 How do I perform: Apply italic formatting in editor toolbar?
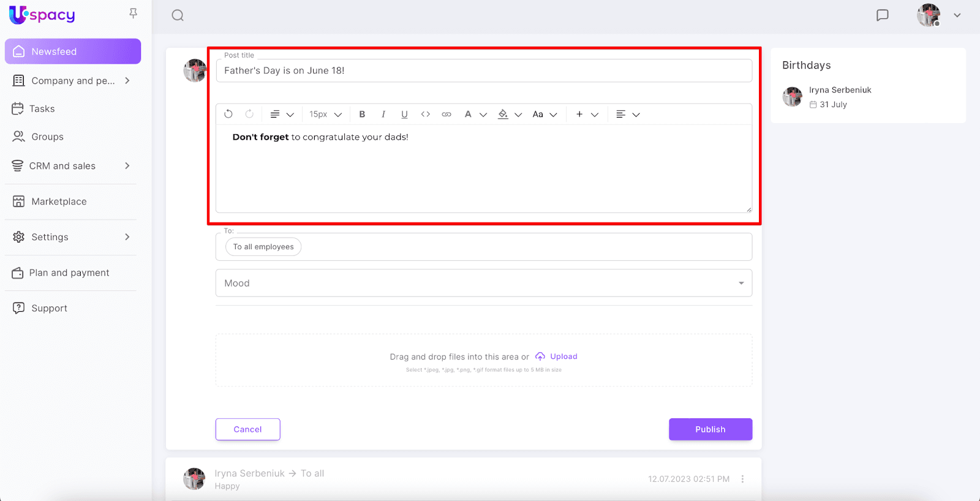(x=383, y=114)
